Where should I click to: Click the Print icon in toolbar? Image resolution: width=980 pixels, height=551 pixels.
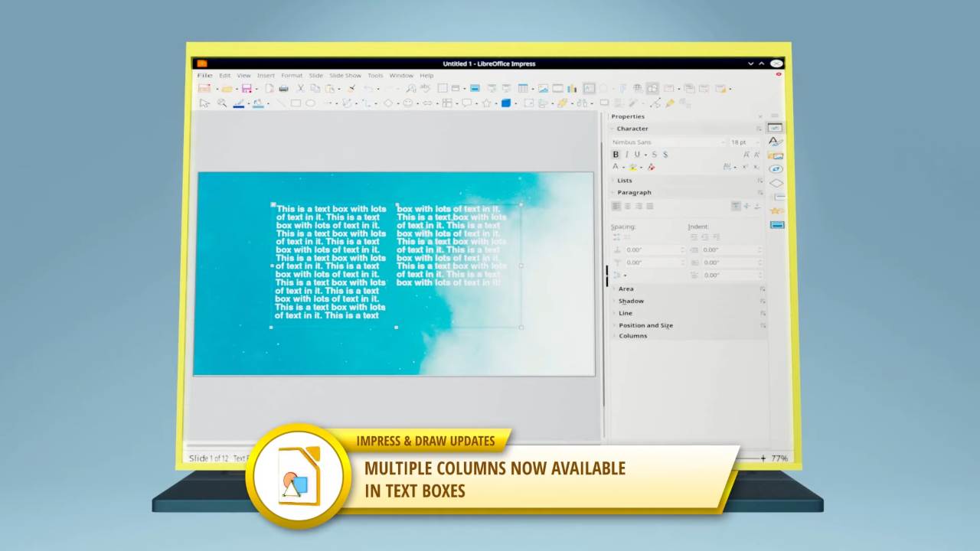[283, 88]
